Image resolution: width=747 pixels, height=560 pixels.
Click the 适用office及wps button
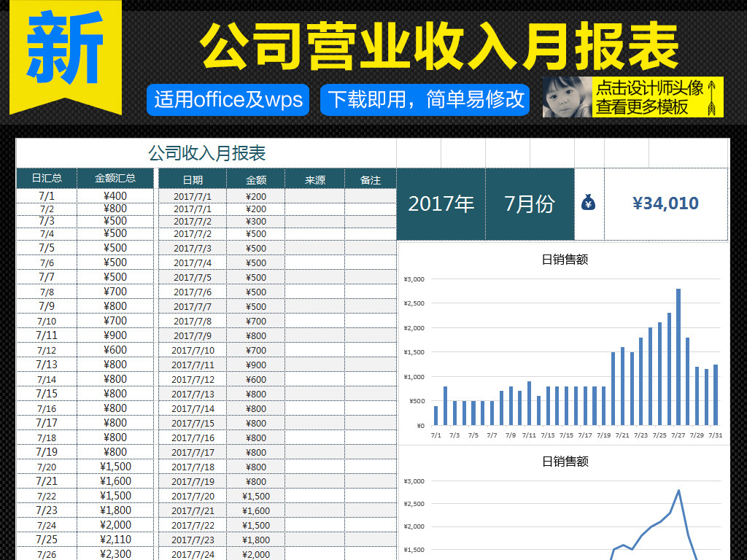[228, 100]
